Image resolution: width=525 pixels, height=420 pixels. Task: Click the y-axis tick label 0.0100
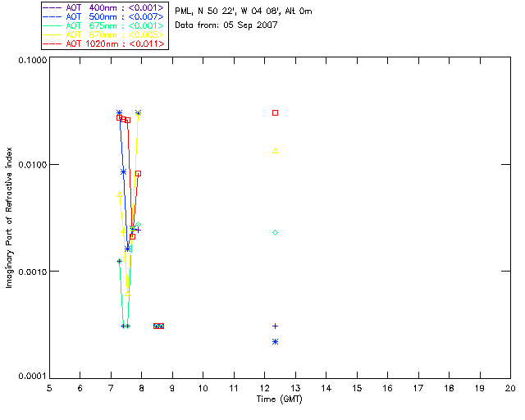[x=33, y=165]
